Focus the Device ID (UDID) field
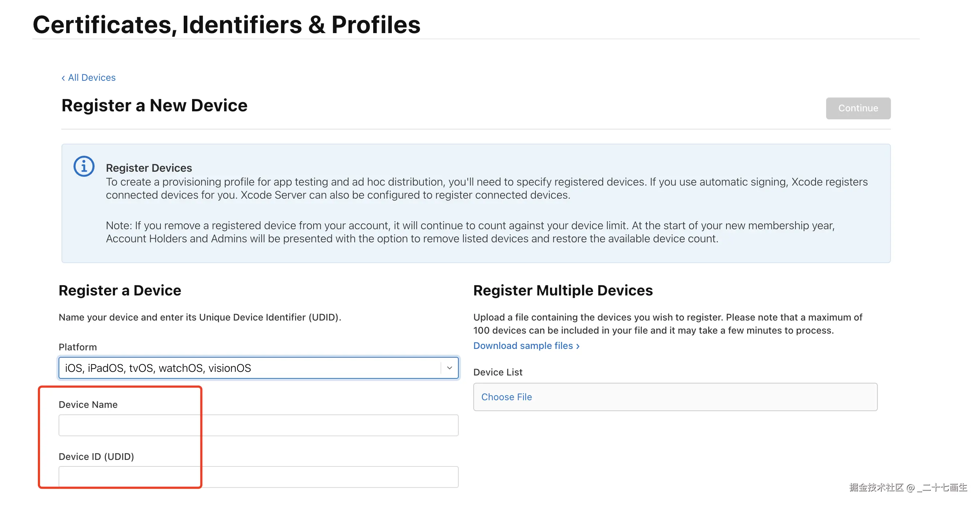The height and width of the screenshot is (505, 980). pos(258,477)
